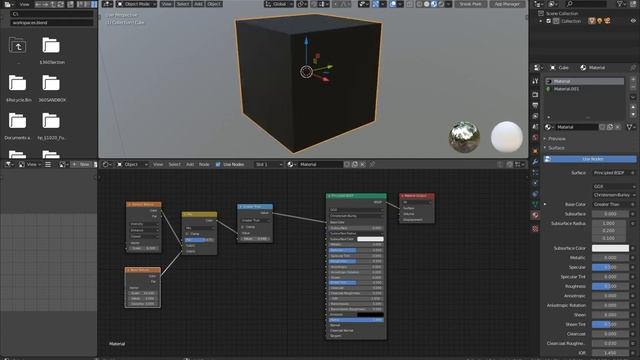Click the Material Output node header
Image resolution: width=640 pixels, height=360 pixels.
[x=417, y=196]
